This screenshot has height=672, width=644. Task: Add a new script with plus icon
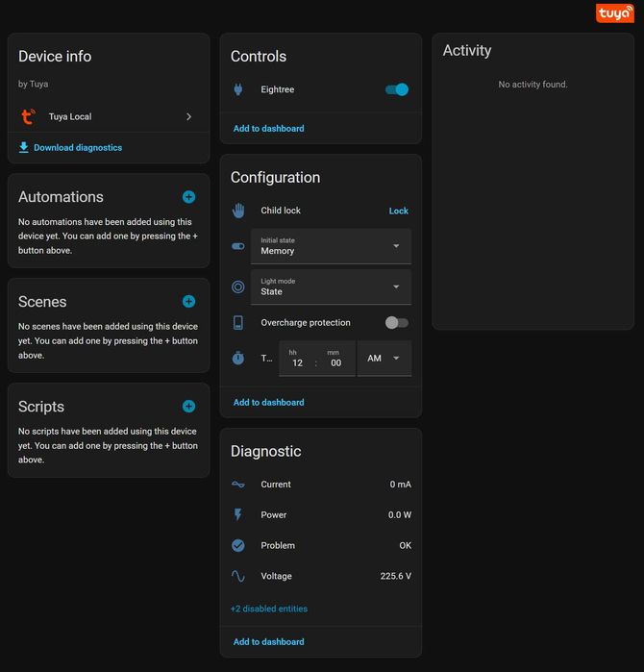coord(188,407)
